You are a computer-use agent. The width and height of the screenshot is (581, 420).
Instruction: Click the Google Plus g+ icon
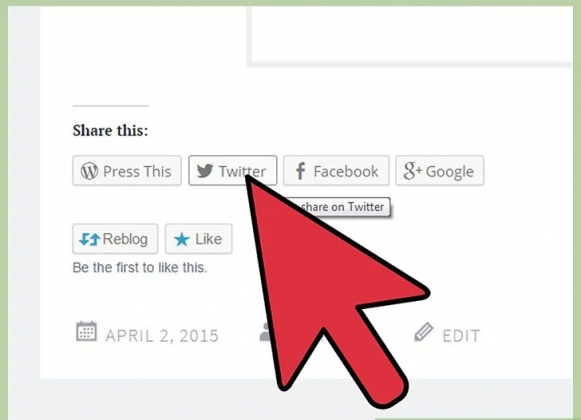pyautogui.click(x=413, y=171)
